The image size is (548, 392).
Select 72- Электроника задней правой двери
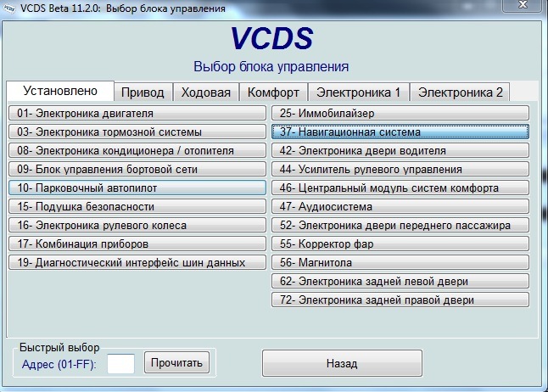coord(400,300)
